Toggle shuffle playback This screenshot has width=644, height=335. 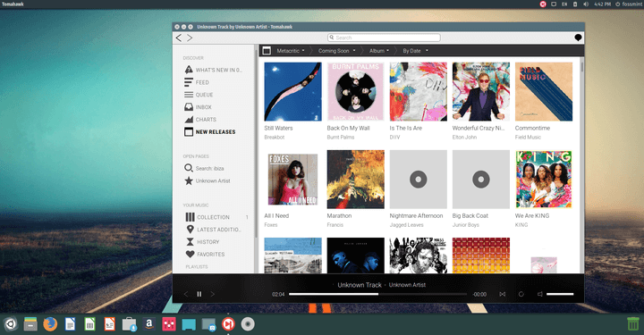point(503,294)
